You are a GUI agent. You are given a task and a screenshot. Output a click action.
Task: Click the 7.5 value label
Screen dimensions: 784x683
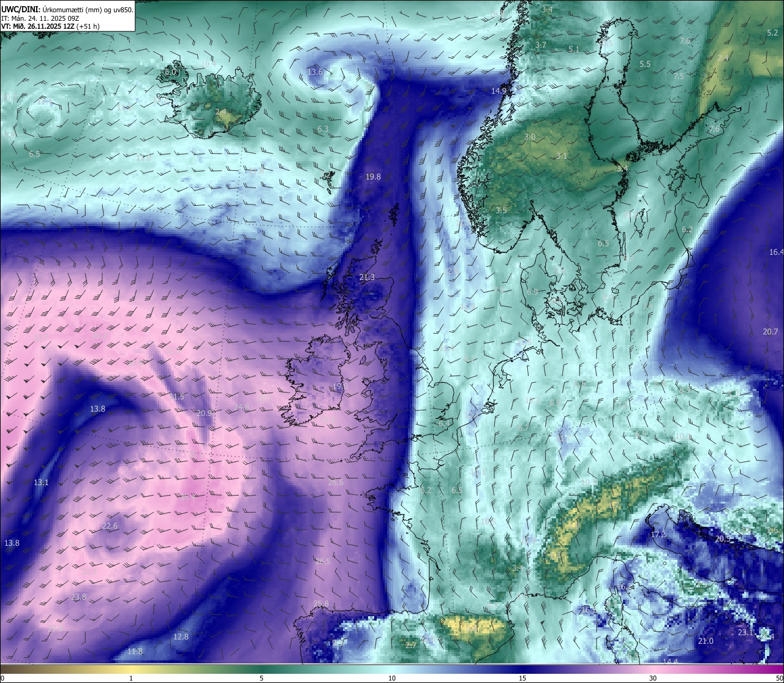679,76
